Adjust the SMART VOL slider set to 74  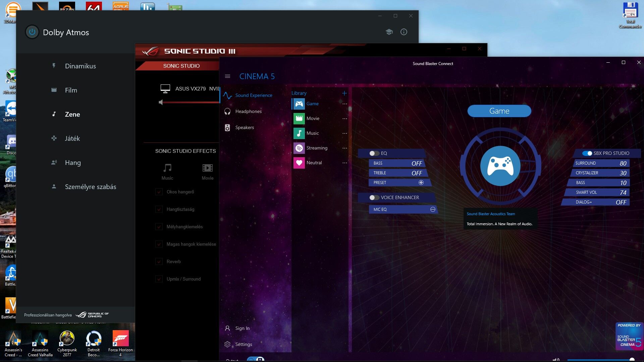(x=597, y=192)
